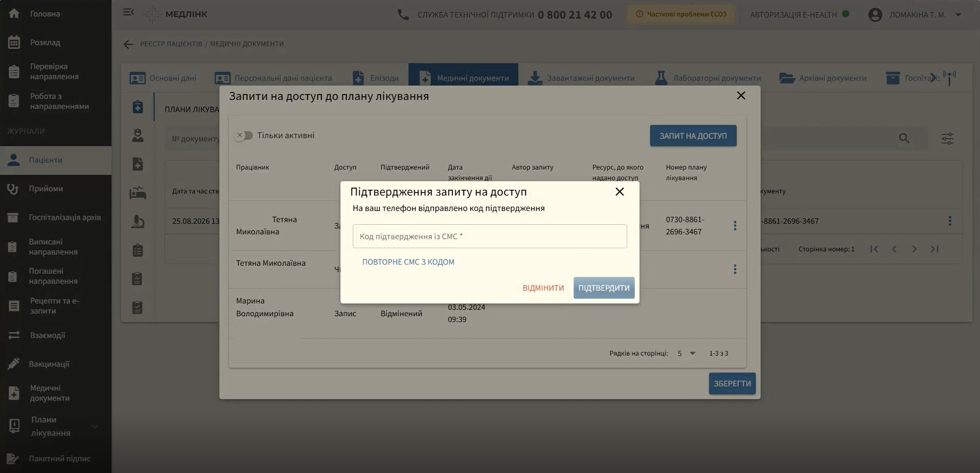The height and width of the screenshot is (473, 980).
Task: Cancel with the ВІДМІНИТИ button
Action: tap(543, 288)
